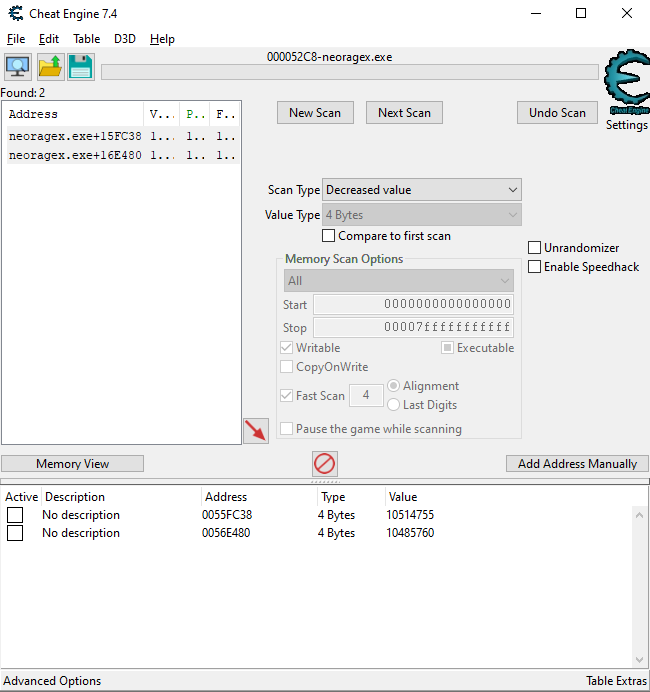
Task: Click address 0056E480 in the table
Action: click(226, 533)
